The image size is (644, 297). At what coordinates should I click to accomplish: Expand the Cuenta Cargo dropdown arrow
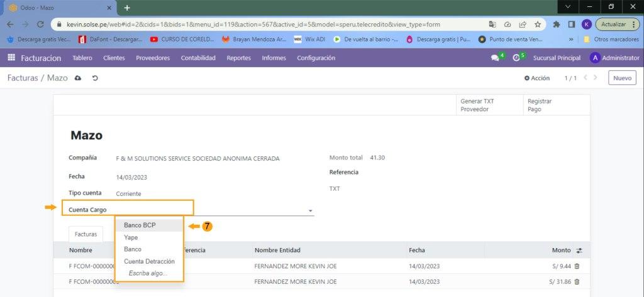tap(310, 211)
